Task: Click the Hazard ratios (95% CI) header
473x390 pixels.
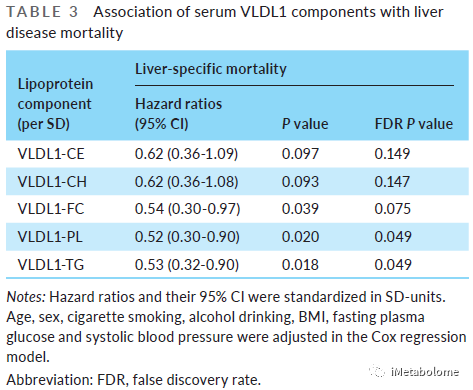Action: point(178,114)
